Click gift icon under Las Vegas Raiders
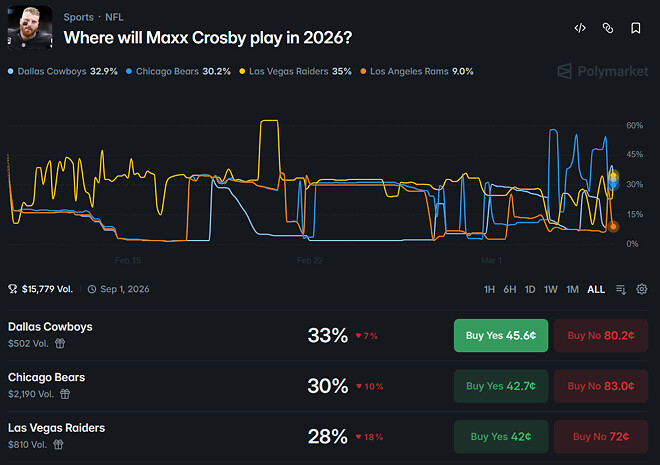The height and width of the screenshot is (465, 660). pos(60,444)
